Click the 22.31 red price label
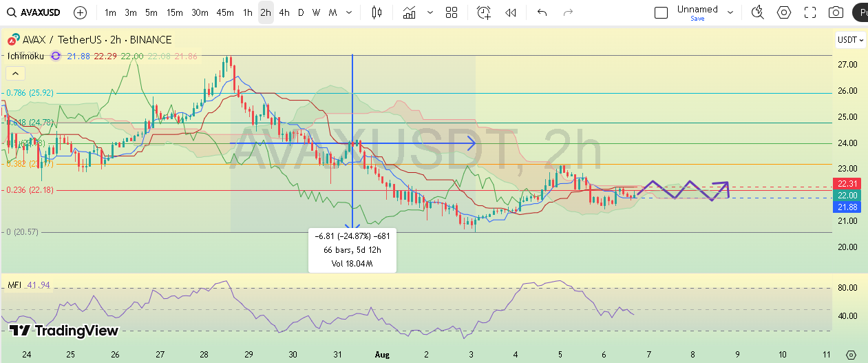Viewport: 868px width, 363px height. coord(846,183)
